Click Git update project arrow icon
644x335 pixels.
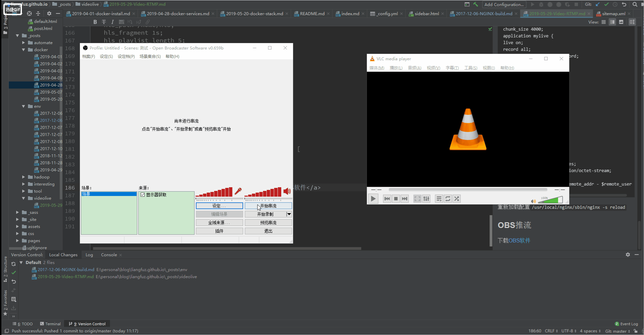click(597, 4)
